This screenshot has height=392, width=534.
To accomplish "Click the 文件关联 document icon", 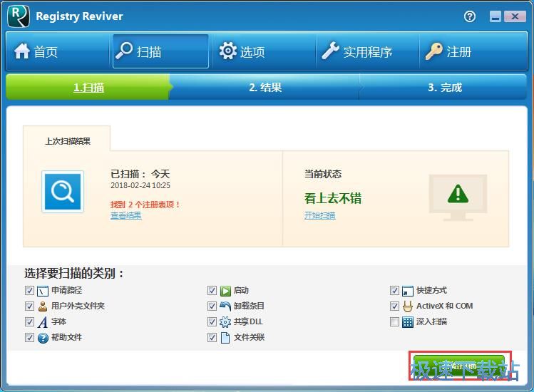I will 225,338.
